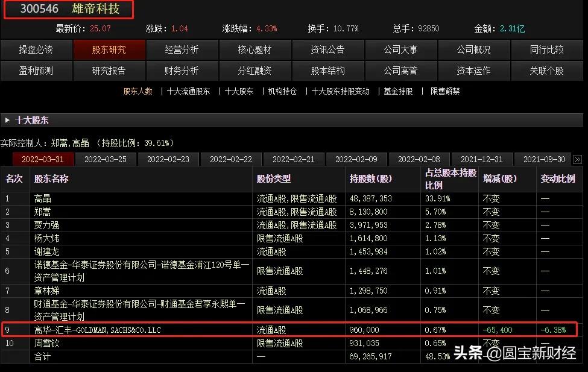
Task: Collapse the 十大股东 section triangle
Action: [x=7, y=120]
